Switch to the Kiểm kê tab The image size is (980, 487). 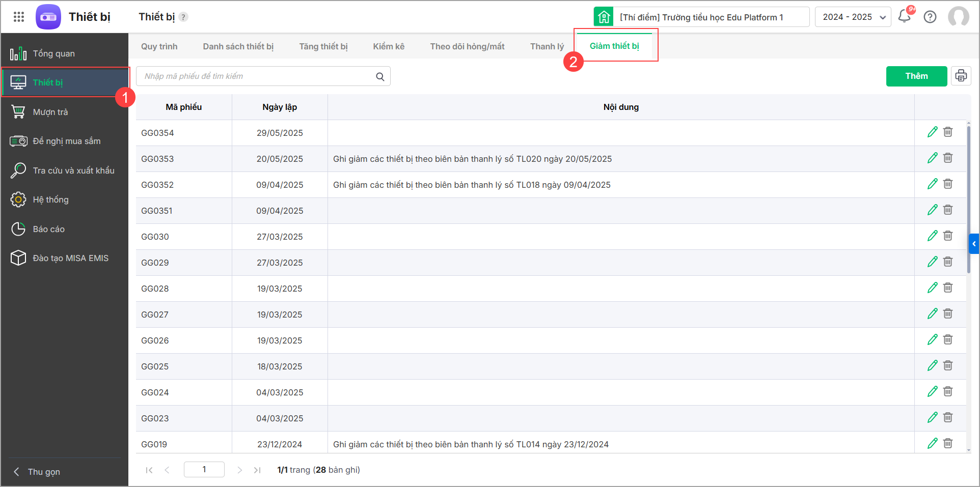pos(389,46)
